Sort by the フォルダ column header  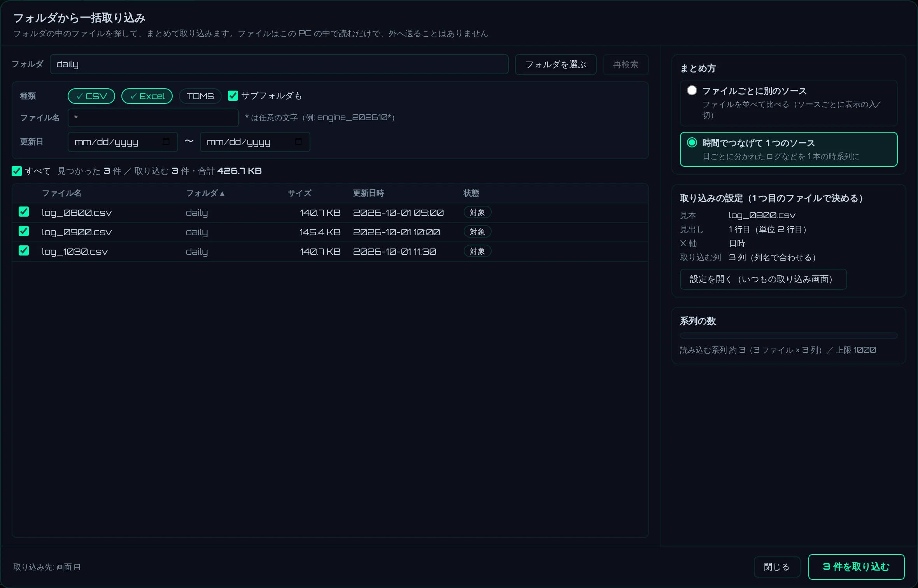pos(205,193)
